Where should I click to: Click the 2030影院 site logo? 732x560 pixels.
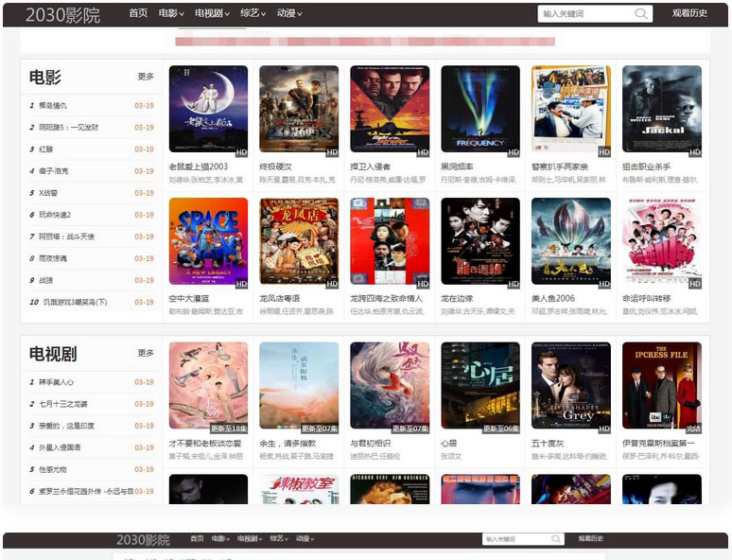62,14
